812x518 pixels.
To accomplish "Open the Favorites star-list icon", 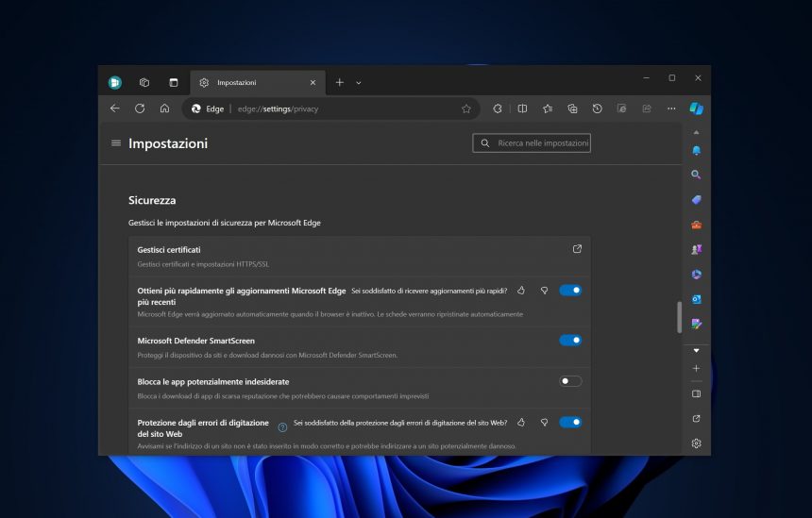I will 548,109.
